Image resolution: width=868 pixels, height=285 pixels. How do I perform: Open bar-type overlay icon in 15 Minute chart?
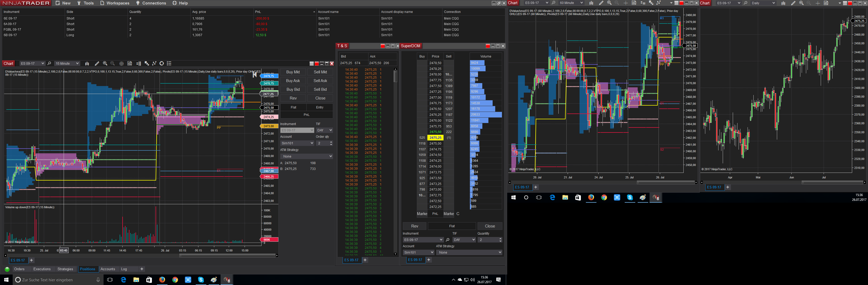147,63
